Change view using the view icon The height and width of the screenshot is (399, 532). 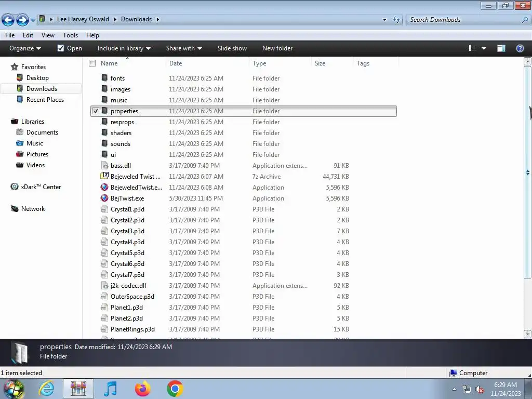pyautogui.click(x=473, y=48)
